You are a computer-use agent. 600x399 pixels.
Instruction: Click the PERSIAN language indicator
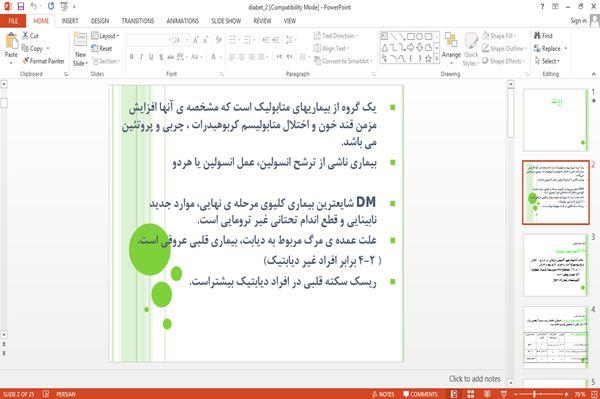pos(66,394)
